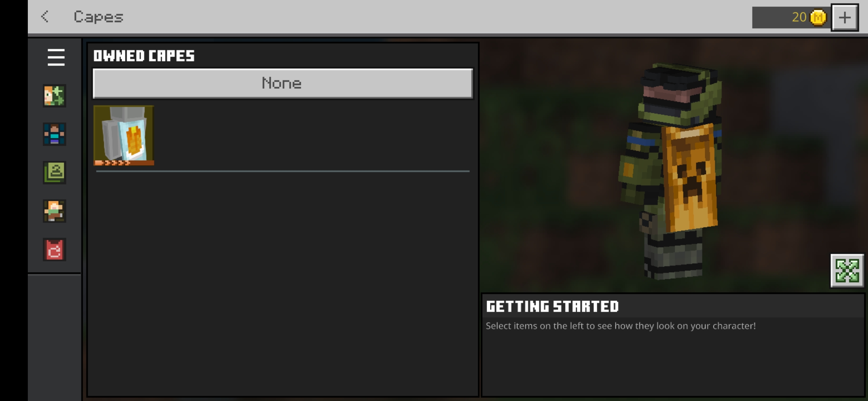Click the gold Minecoin icon
The width and height of the screenshot is (868, 401).
[x=818, y=17]
